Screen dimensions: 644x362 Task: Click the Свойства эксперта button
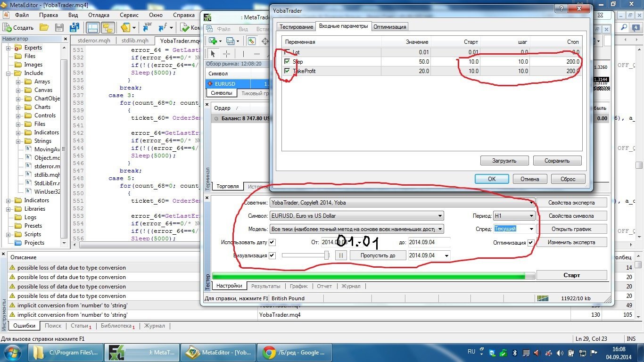[x=571, y=203]
